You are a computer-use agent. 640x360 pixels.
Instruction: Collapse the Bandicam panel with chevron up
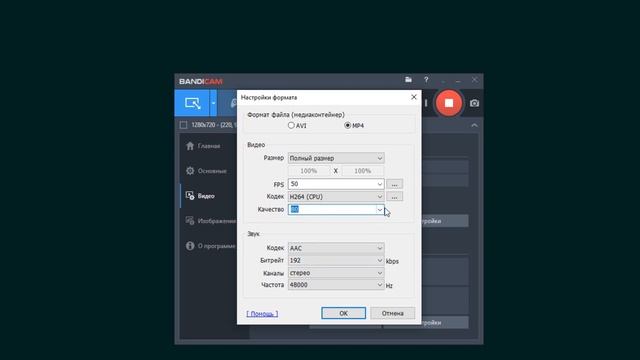474,125
